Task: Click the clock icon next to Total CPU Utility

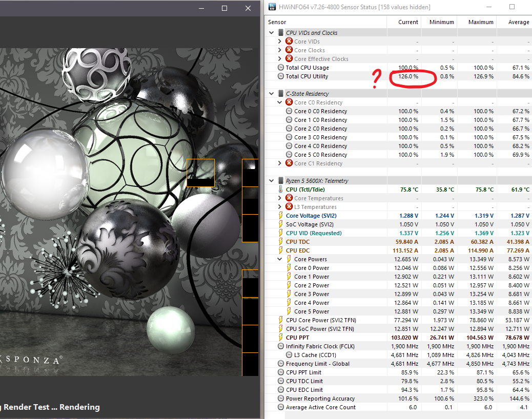Action: pos(281,76)
